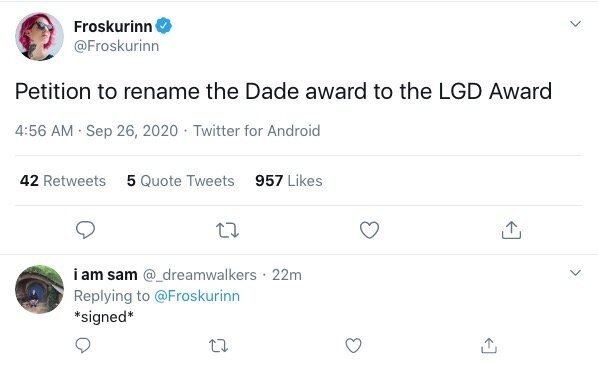Show the 957 Likes list
This screenshot has width=598, height=365.
click(289, 181)
